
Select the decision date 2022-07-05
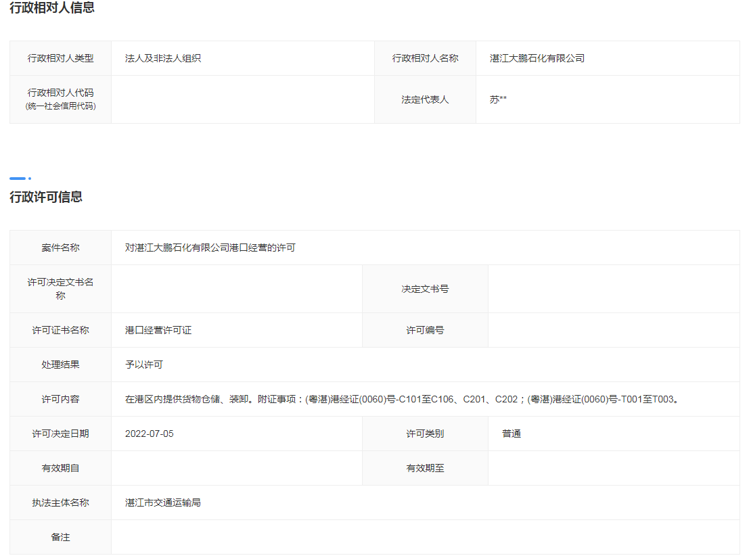150,434
